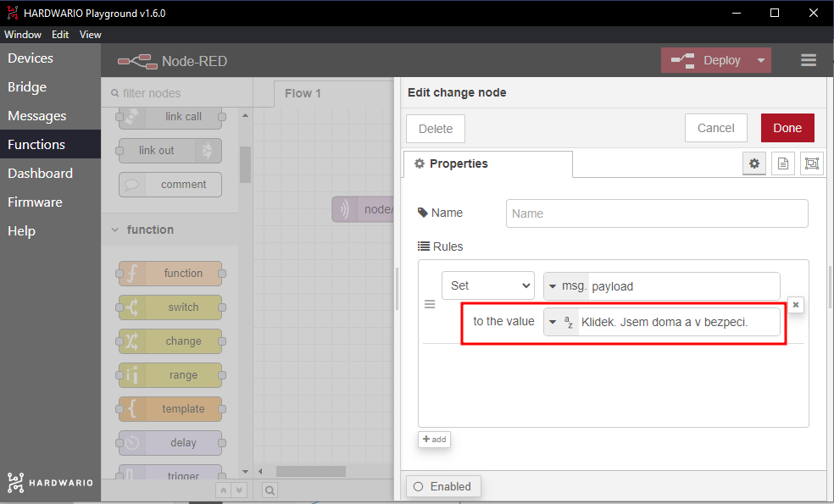This screenshot has height=504, width=834.
Task: Remove the rule with the x button
Action: click(x=796, y=305)
